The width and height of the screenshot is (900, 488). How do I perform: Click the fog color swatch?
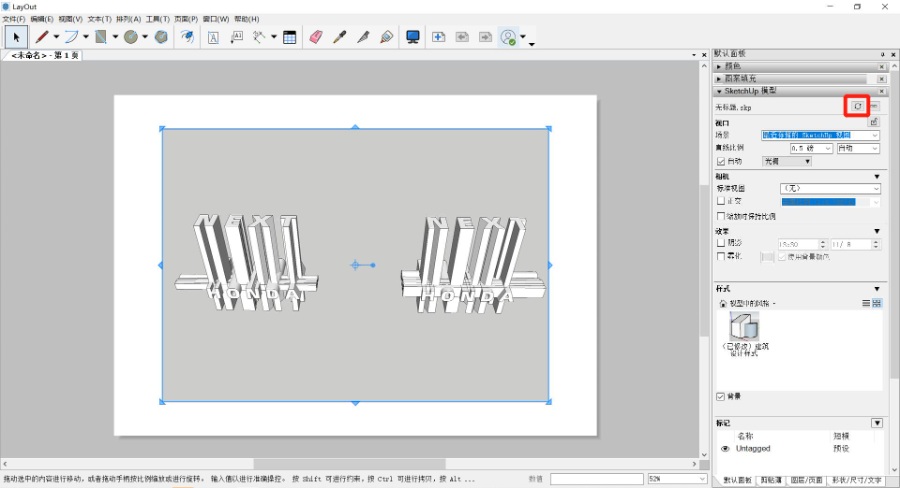tap(767, 257)
